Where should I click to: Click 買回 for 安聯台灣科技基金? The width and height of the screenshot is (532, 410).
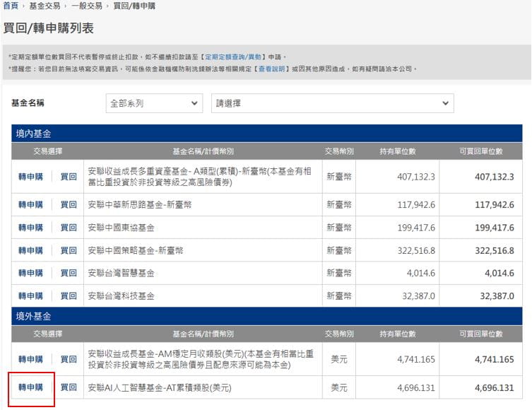(x=69, y=295)
